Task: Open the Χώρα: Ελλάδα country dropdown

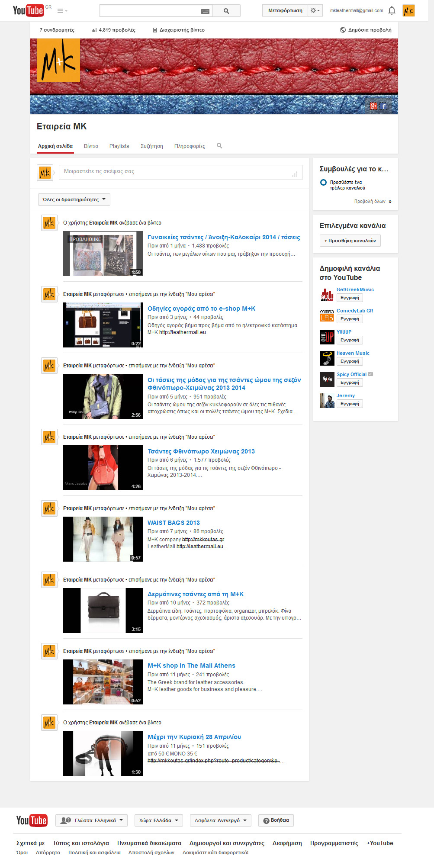Action: (158, 820)
